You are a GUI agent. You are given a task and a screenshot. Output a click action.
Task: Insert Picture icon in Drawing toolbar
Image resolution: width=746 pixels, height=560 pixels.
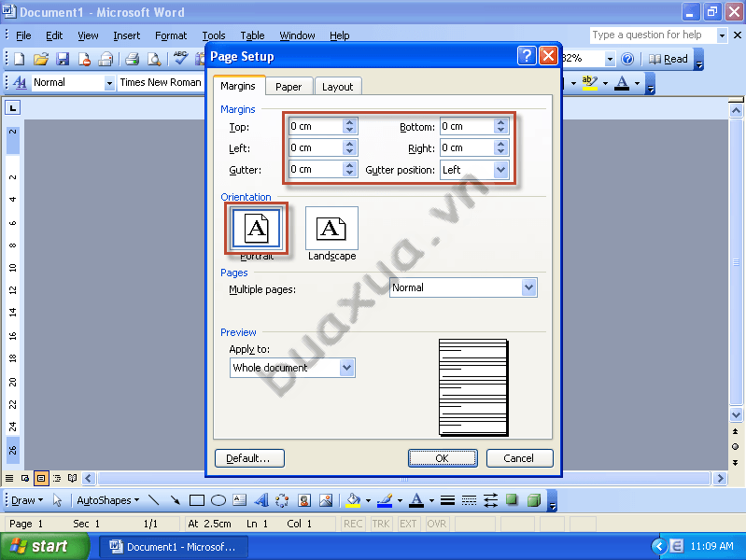pos(326,500)
